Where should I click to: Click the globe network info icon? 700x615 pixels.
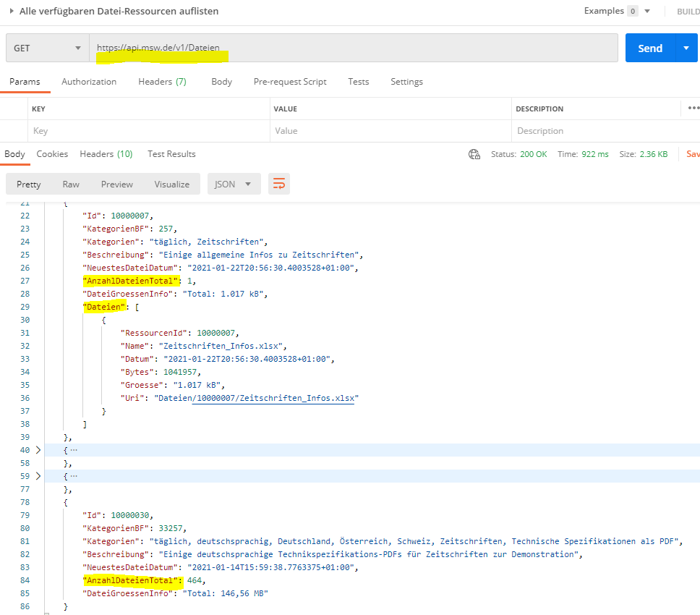tap(474, 154)
